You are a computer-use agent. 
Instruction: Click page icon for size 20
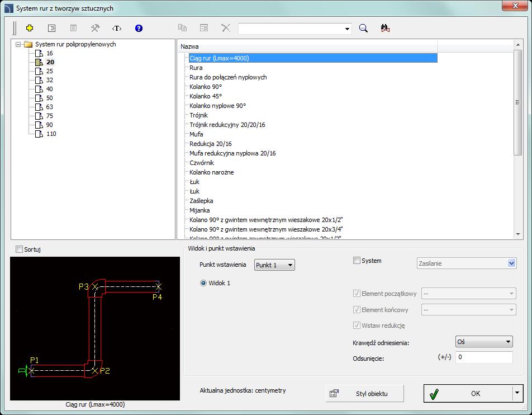point(39,62)
